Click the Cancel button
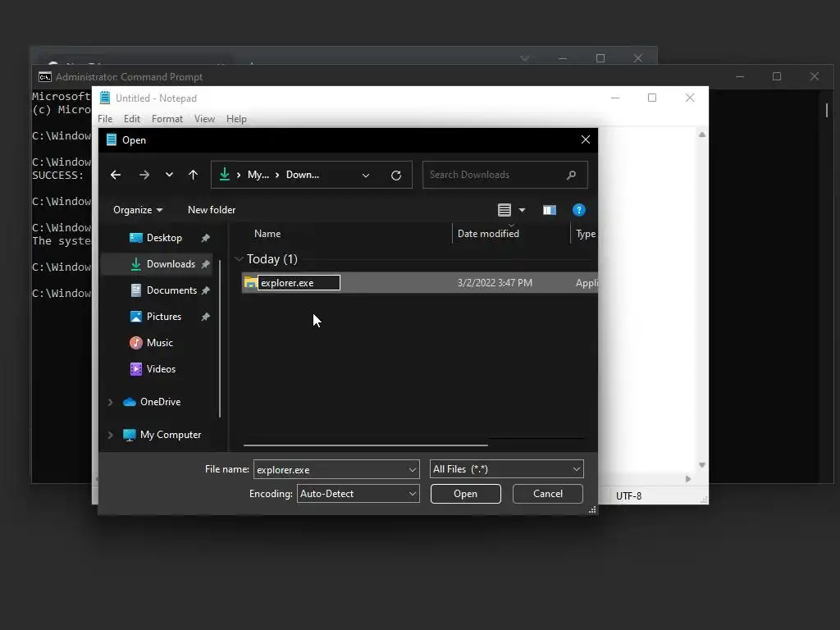Image resolution: width=840 pixels, height=630 pixels. tap(547, 494)
